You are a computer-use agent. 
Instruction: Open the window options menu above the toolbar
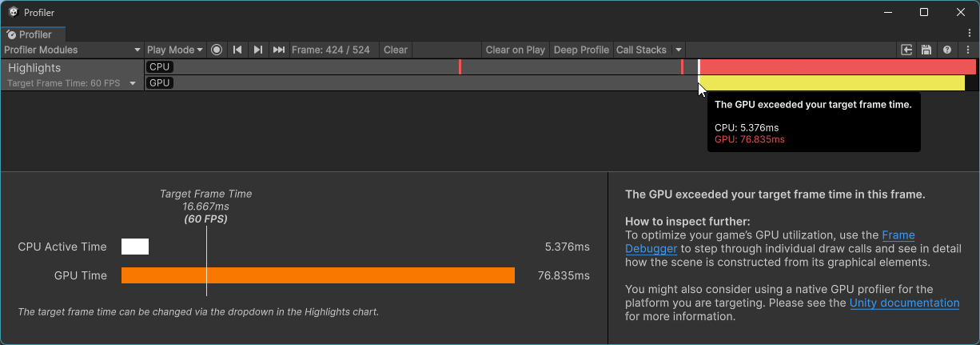tap(969, 34)
